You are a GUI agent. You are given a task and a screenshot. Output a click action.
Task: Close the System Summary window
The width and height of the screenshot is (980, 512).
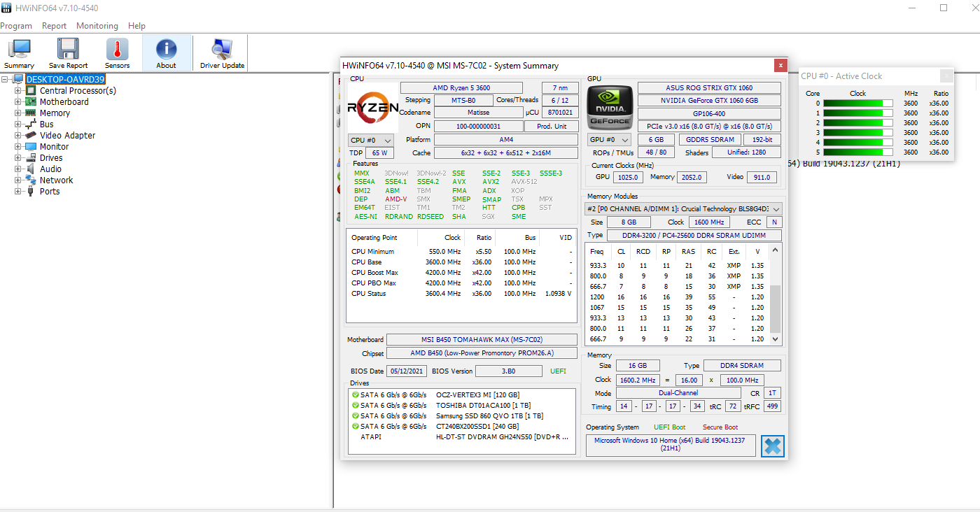[x=780, y=65]
